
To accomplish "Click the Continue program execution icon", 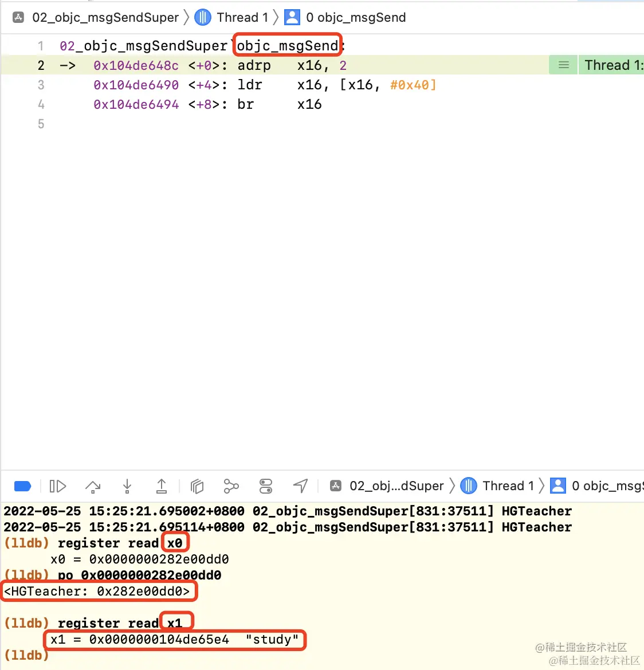I will pyautogui.click(x=58, y=486).
